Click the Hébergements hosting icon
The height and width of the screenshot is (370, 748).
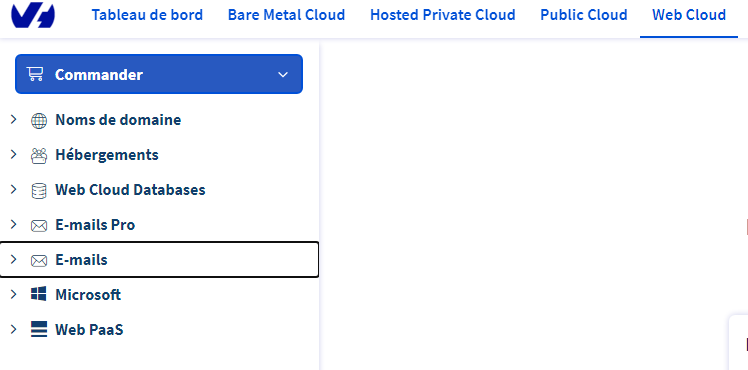pyautogui.click(x=39, y=155)
